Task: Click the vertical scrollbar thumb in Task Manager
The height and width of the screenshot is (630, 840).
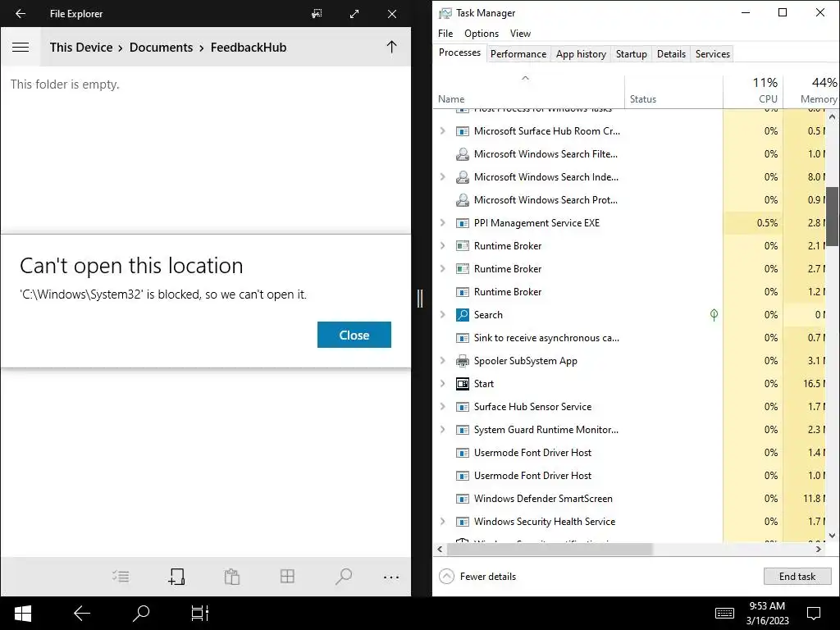Action: (832, 216)
